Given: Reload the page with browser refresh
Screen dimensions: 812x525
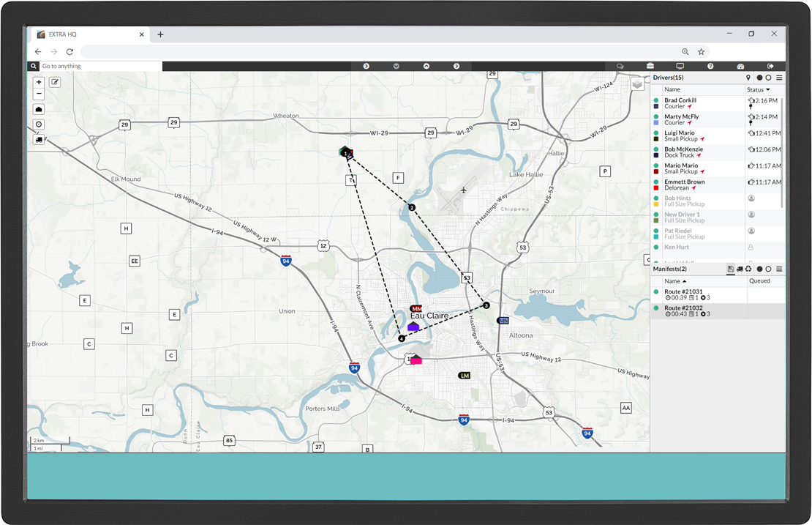Looking at the screenshot, I should click(70, 52).
